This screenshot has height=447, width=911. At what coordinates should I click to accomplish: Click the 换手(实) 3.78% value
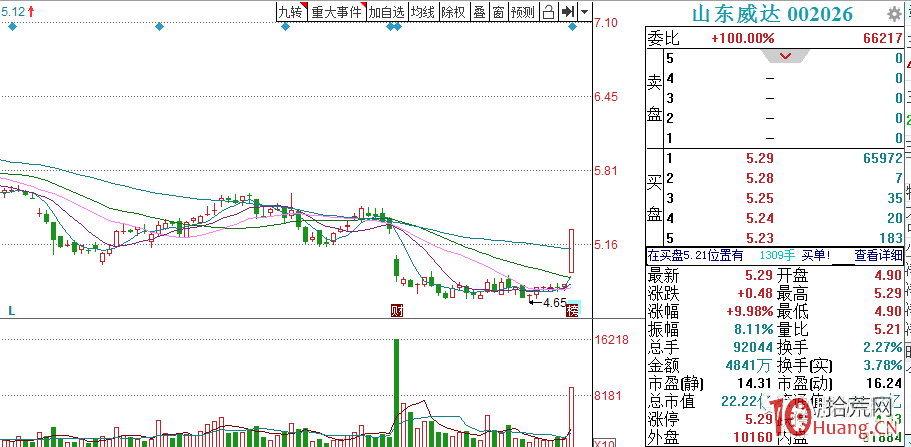pos(883,366)
